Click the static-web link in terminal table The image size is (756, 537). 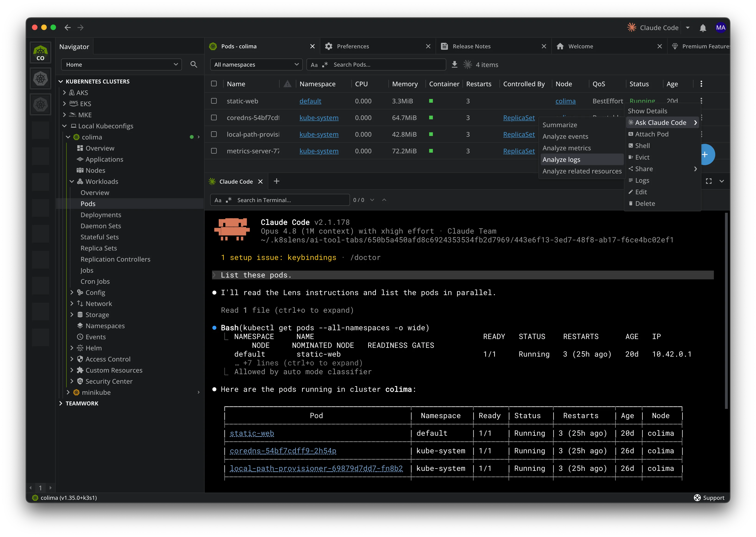(252, 433)
